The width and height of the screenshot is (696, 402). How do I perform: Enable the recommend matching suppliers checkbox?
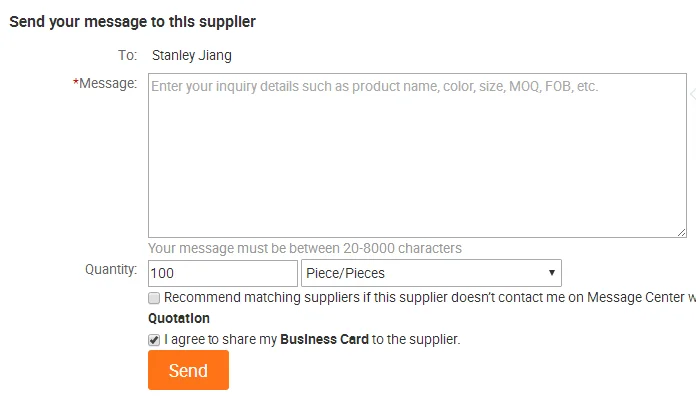pyautogui.click(x=154, y=298)
